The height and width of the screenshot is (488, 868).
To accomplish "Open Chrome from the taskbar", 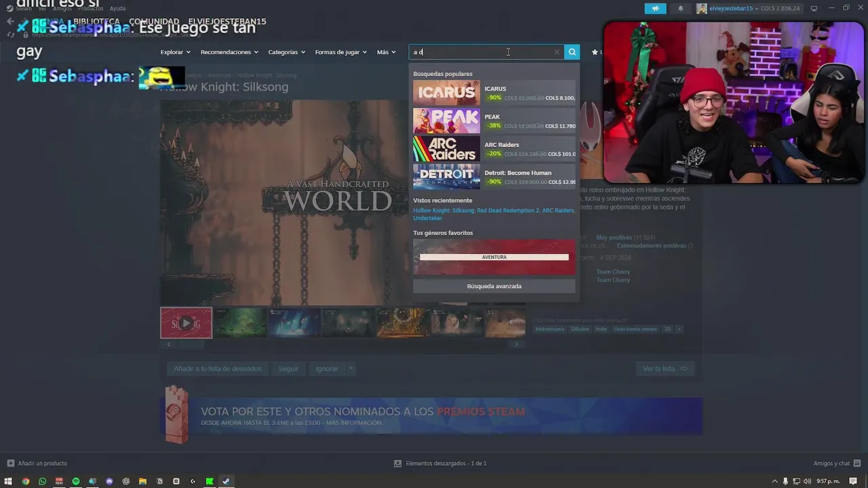I will 26,481.
